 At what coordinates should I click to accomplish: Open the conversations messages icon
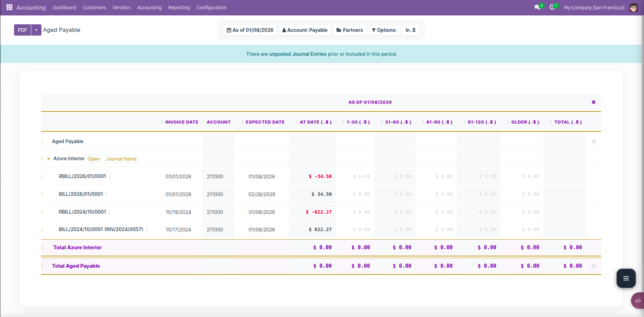coord(537,7)
